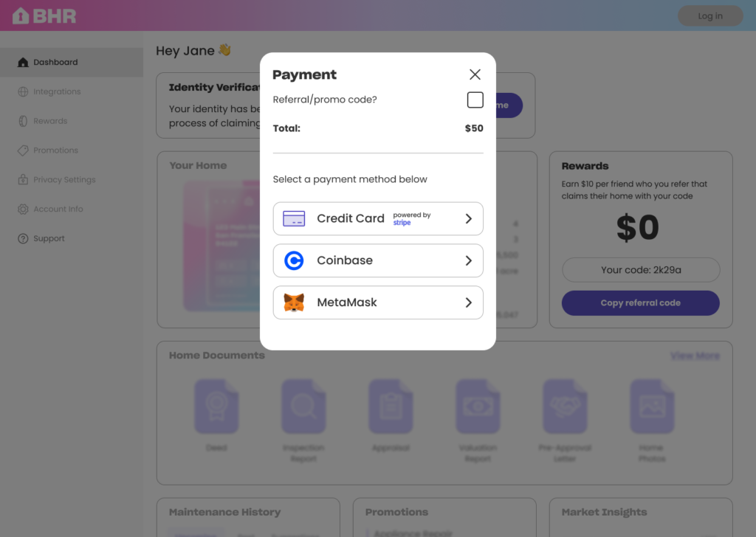This screenshot has width=756, height=537.
Task: Open the Appraisal document icon
Action: [391, 406]
